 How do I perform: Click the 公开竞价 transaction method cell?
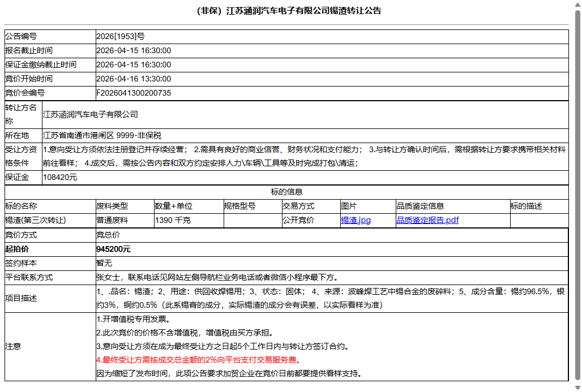coord(311,220)
